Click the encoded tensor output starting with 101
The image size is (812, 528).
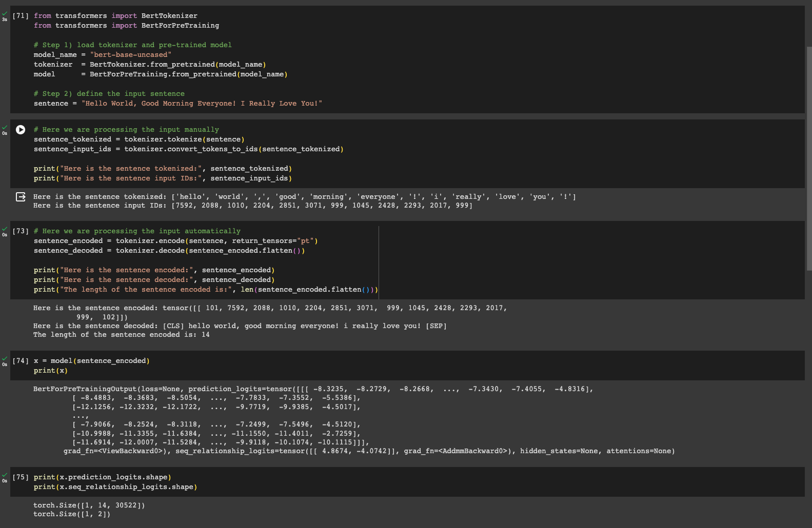pyautogui.click(x=270, y=312)
